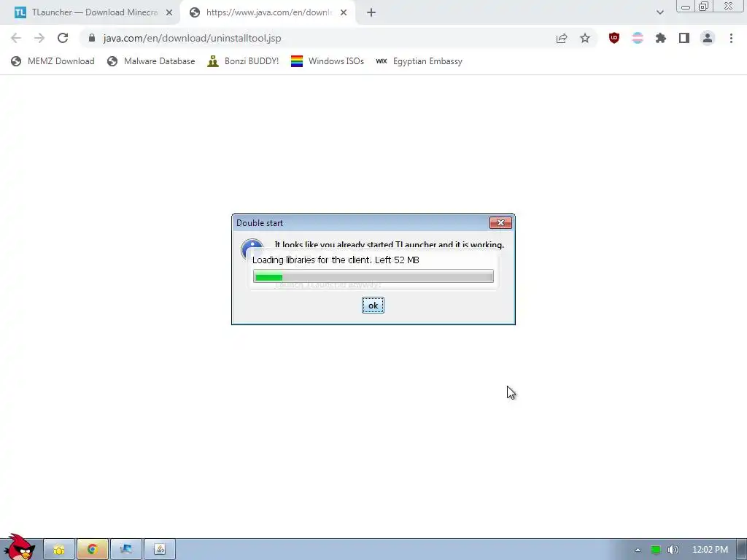This screenshot has height=560, width=747.
Task: Open the striped flag extension icon
Action: click(x=638, y=38)
